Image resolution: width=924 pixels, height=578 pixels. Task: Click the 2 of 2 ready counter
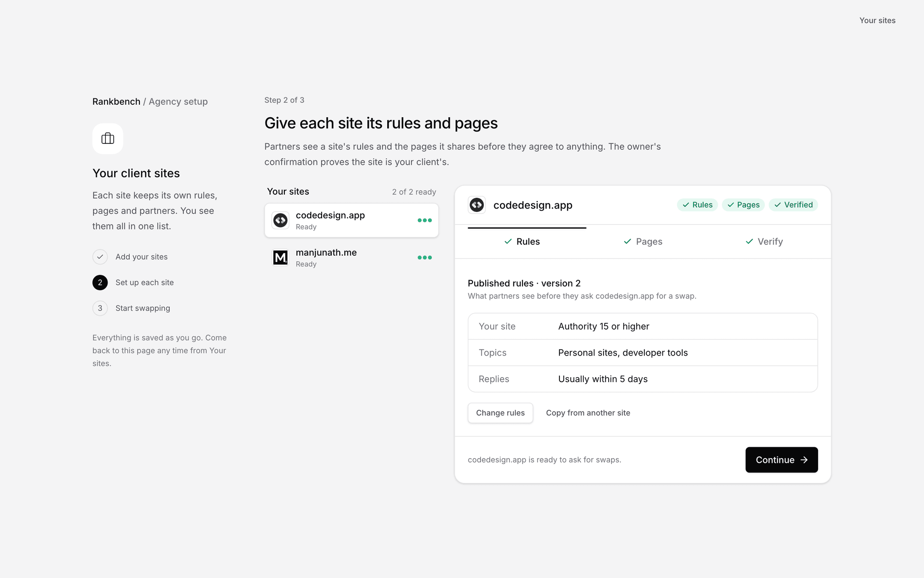tap(414, 192)
